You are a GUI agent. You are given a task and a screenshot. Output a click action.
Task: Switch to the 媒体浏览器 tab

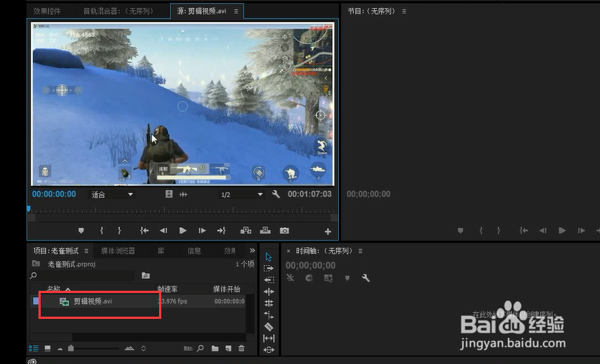click(118, 251)
